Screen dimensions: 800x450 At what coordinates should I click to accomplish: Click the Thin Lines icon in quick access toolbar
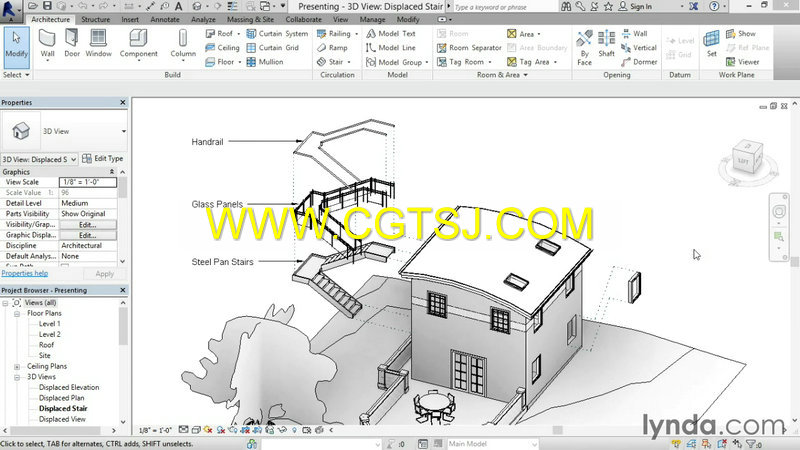coord(232,6)
